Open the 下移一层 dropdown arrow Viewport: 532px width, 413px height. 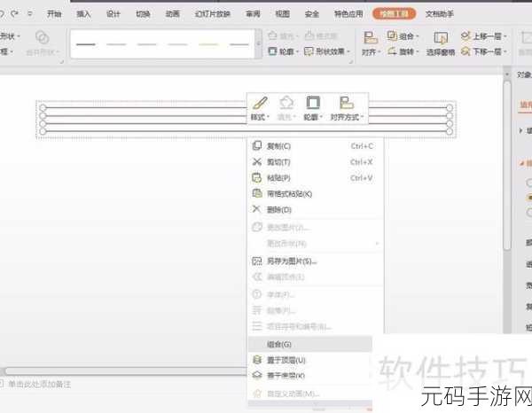click(505, 51)
